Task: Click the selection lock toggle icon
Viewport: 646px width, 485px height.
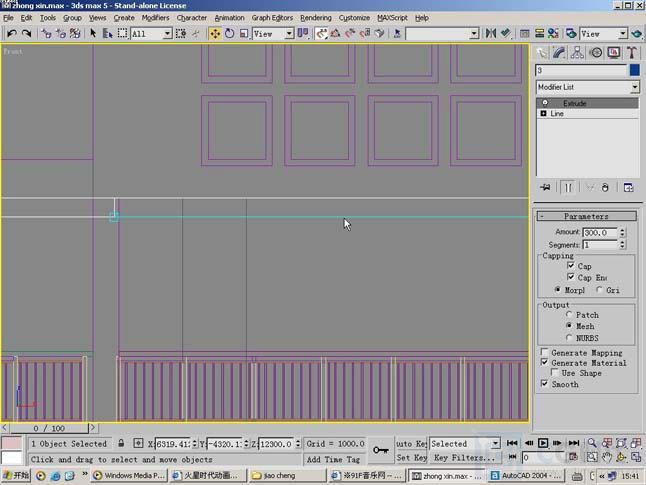Action: pos(121,443)
